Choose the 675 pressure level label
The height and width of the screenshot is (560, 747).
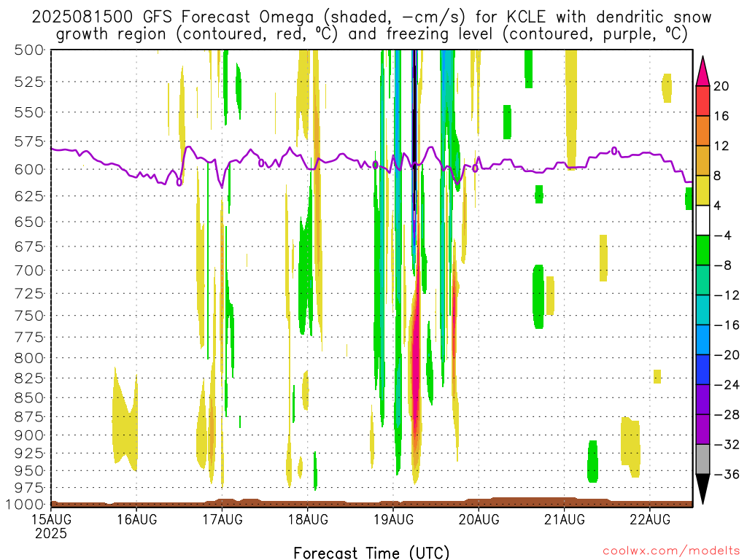click(29, 246)
